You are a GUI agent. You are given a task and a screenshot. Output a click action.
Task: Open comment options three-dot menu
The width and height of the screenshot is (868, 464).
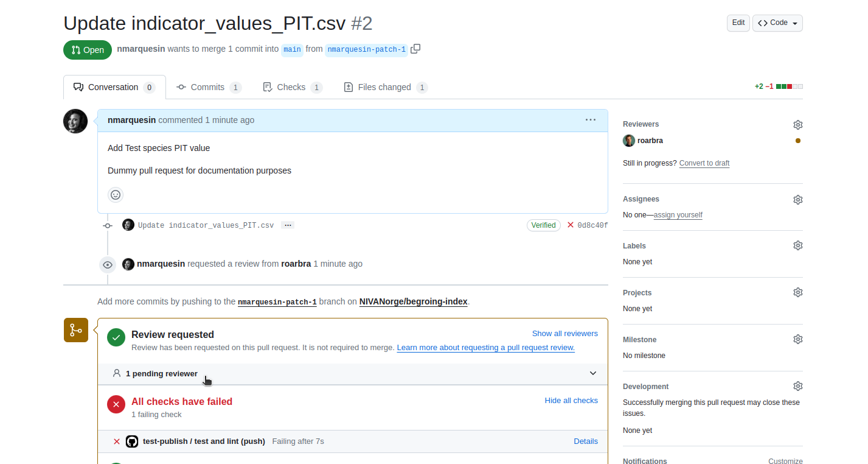[x=591, y=120]
